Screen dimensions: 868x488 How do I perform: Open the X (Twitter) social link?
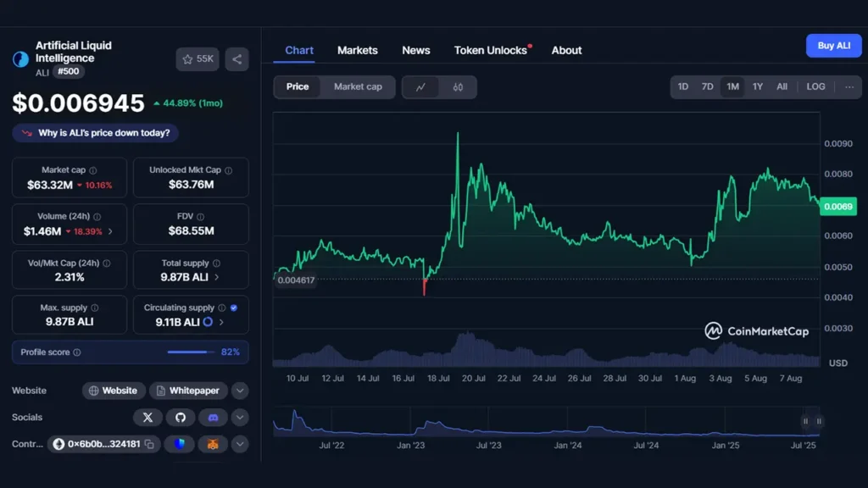click(x=147, y=417)
